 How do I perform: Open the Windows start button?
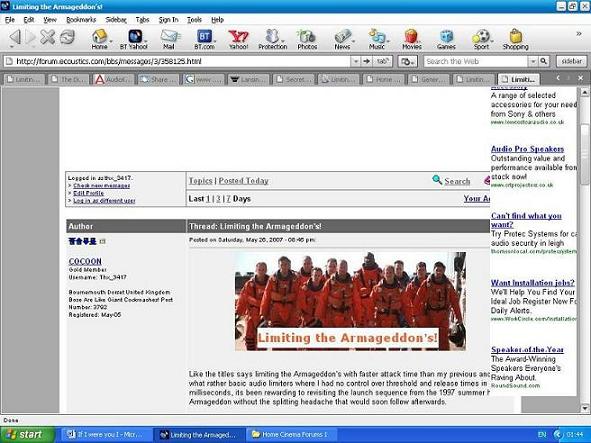(x=27, y=434)
